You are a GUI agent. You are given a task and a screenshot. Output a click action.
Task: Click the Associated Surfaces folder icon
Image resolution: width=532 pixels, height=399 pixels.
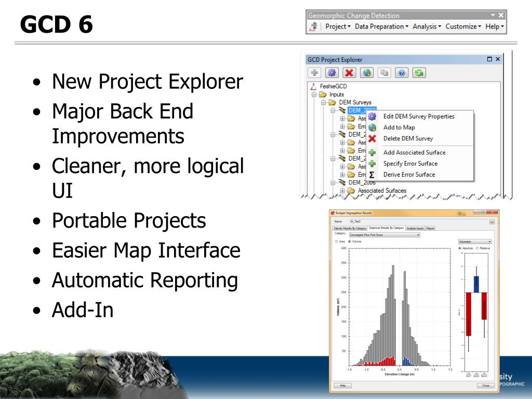click(x=352, y=191)
